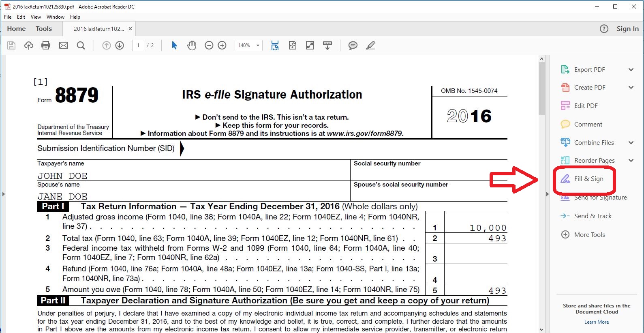The image size is (644, 333).
Task: Click the Save file icon
Action: [11, 45]
